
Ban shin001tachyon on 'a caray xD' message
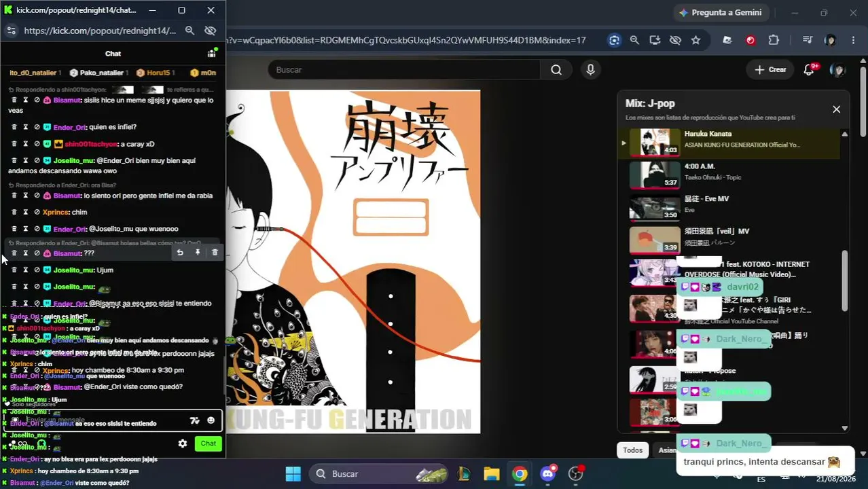coord(37,144)
